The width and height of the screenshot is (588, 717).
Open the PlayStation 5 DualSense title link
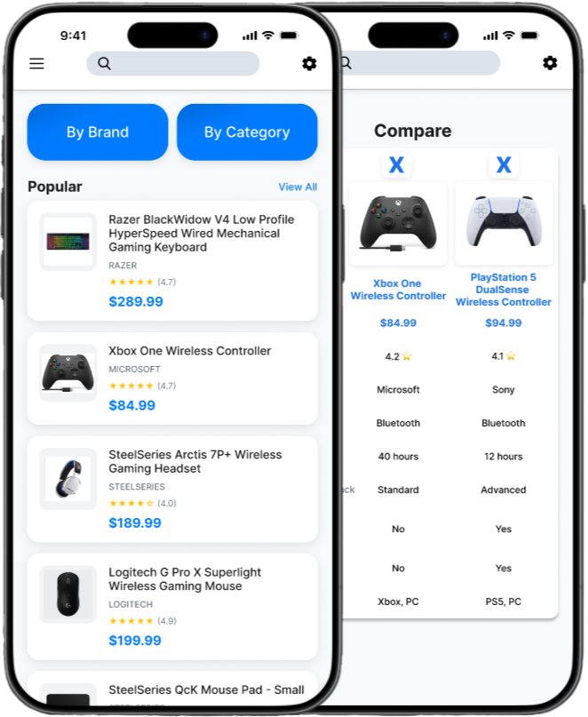point(504,290)
